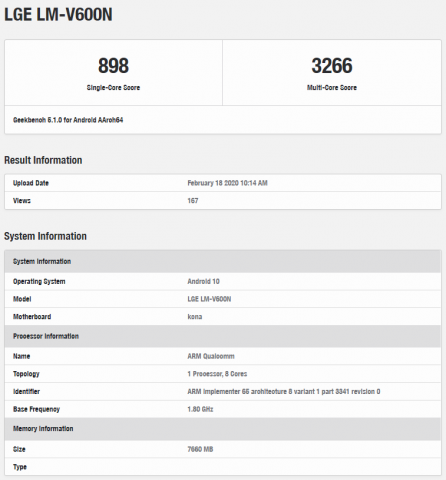Click the LGE LM-V600N page title
The height and width of the screenshot is (480, 446).
tap(58, 15)
